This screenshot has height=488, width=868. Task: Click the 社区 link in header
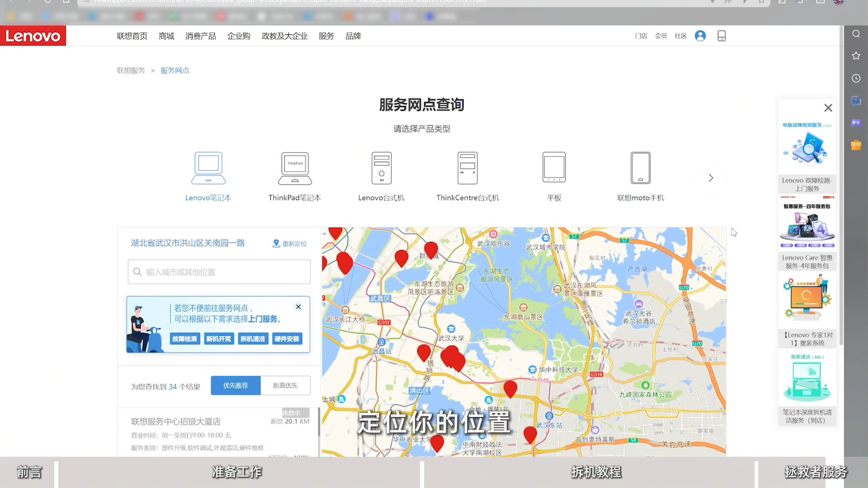(681, 36)
